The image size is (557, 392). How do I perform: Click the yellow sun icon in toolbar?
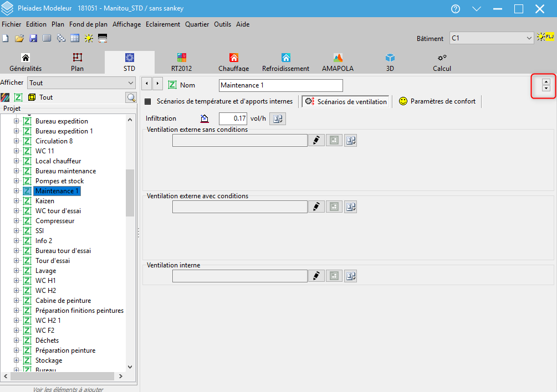pos(89,38)
